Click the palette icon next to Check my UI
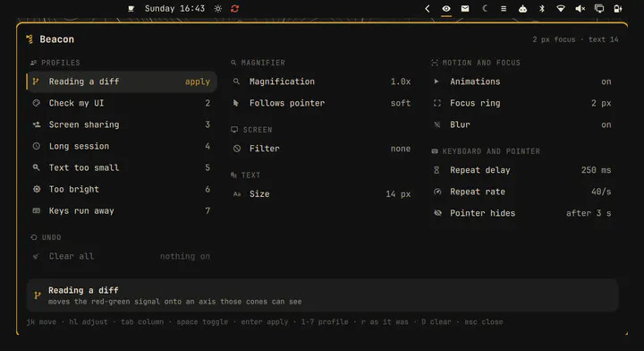This screenshot has height=351, width=644. coord(36,103)
